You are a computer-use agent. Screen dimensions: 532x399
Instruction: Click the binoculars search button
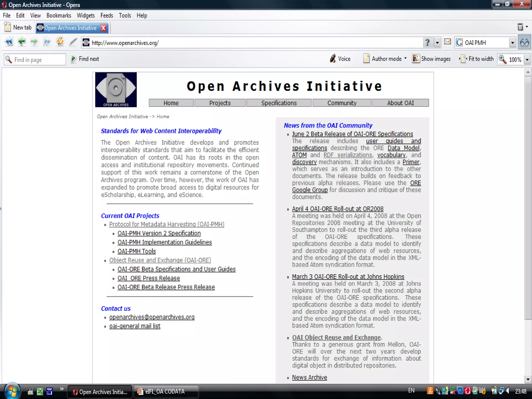(x=524, y=43)
